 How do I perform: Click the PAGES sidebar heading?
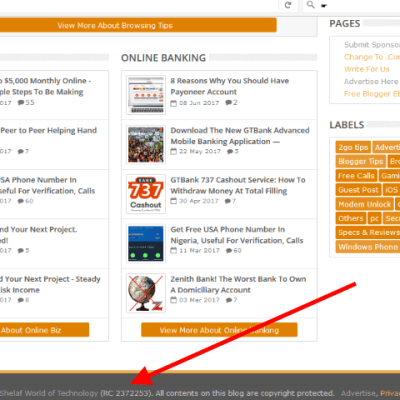point(345,24)
